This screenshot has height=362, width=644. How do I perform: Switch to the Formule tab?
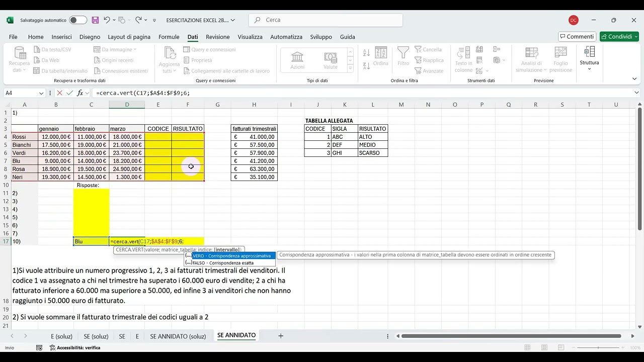[169, 37]
